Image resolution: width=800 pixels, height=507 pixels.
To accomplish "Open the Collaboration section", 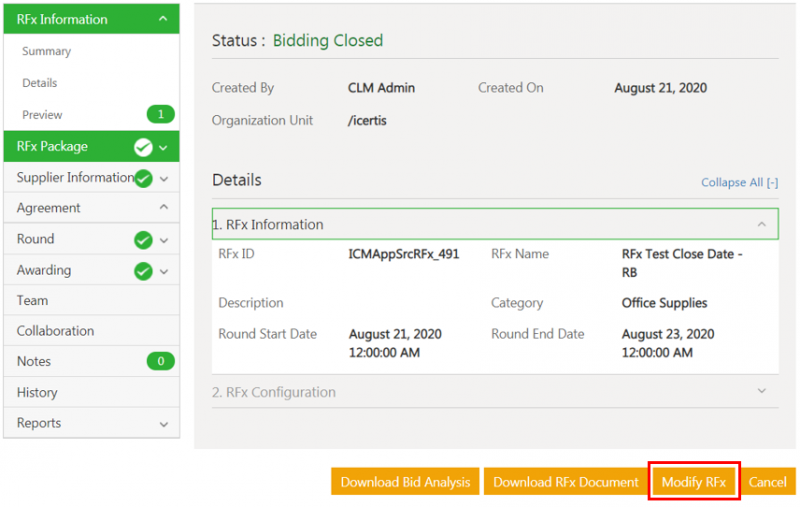I will click(55, 331).
